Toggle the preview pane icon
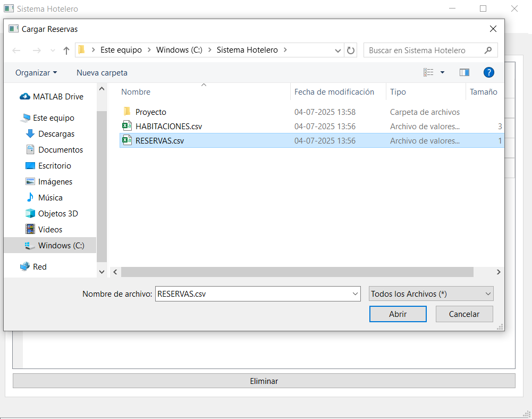The width and height of the screenshot is (532, 419). click(x=464, y=72)
